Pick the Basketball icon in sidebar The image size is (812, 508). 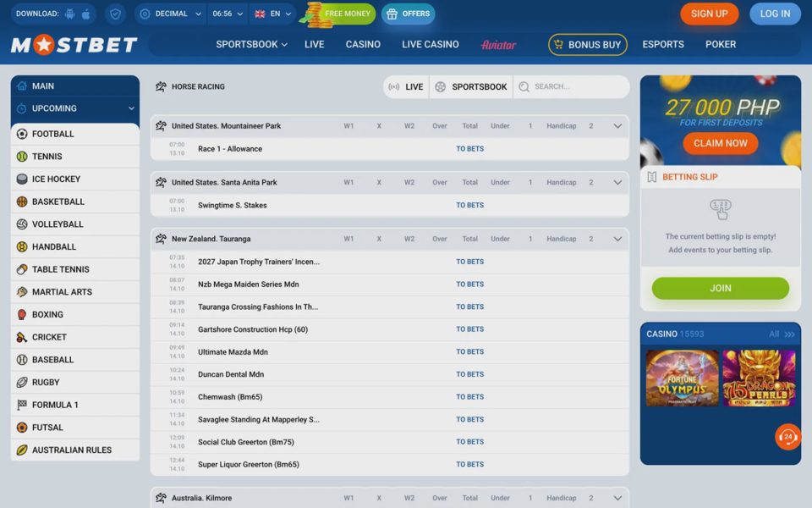tap(22, 202)
